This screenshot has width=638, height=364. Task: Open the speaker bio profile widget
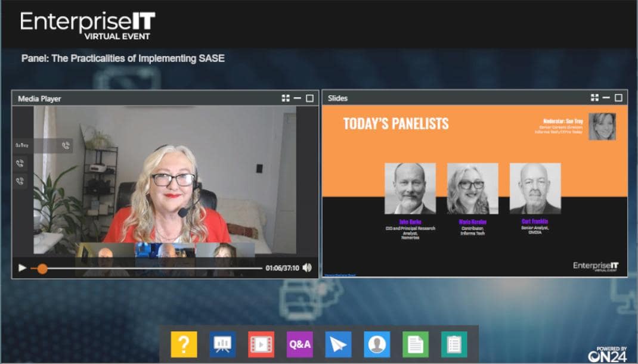coord(377,344)
